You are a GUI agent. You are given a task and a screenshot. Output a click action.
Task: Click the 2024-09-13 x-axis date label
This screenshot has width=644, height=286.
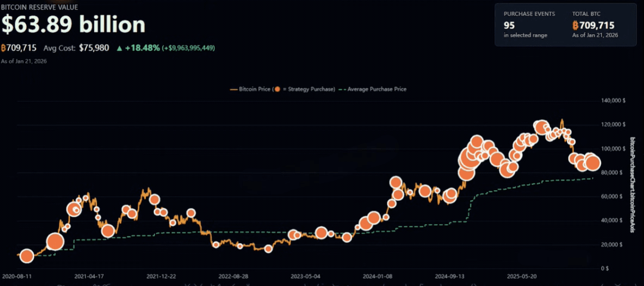pyautogui.click(x=450, y=276)
